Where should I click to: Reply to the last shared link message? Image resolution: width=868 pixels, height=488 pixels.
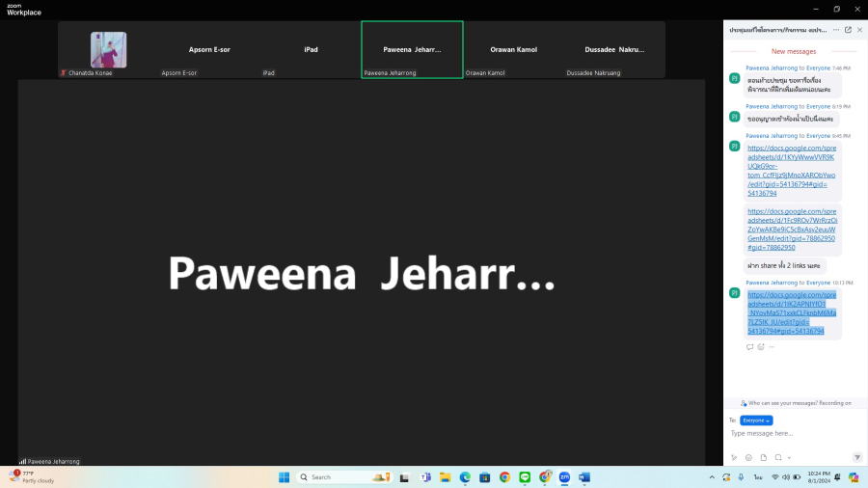[749, 347]
